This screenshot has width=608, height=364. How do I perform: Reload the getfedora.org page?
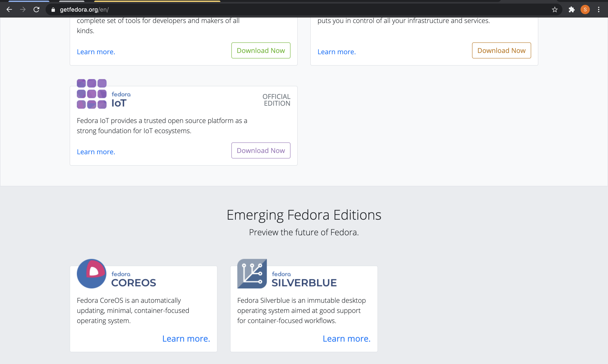37,9
